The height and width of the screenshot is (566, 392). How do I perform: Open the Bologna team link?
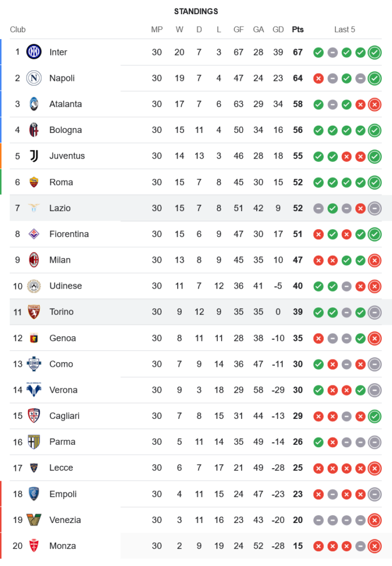pyautogui.click(x=66, y=130)
